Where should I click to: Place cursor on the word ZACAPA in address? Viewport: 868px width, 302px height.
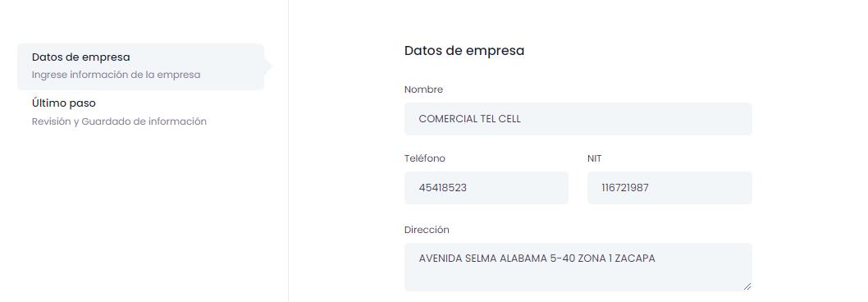(635, 259)
